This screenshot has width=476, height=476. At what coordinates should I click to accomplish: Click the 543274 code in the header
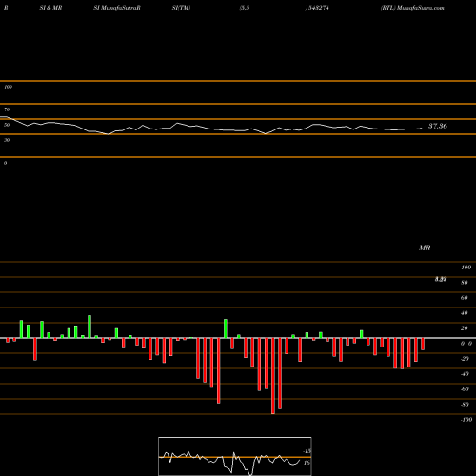pyautogui.click(x=318, y=8)
